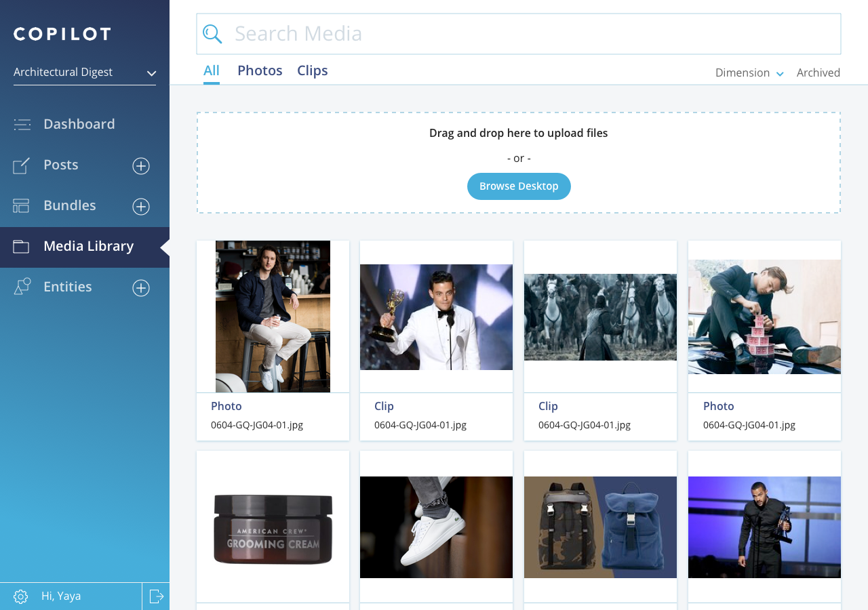Click the Photo label under the café photo

click(226, 407)
